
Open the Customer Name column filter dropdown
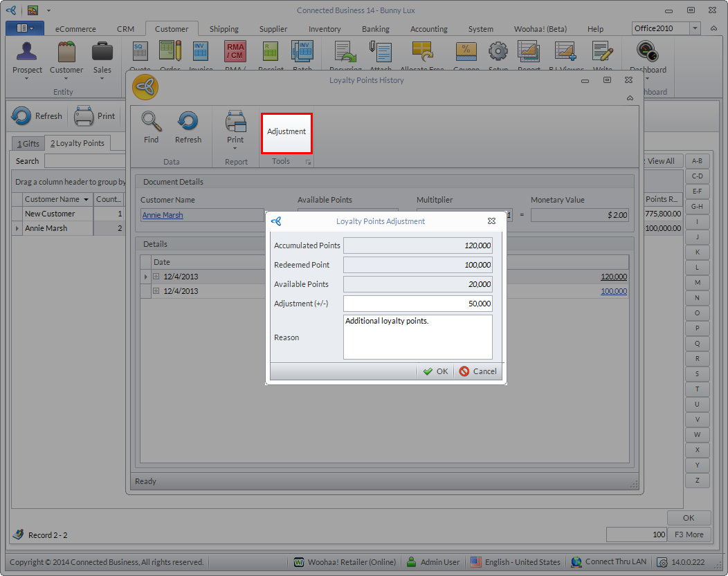[87, 200]
